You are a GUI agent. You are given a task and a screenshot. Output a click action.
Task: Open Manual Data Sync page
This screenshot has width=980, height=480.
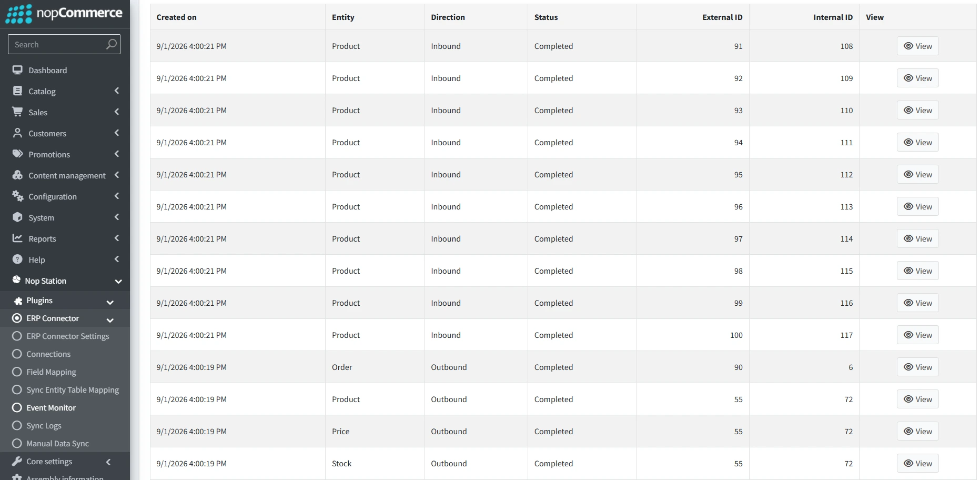pos(57,443)
